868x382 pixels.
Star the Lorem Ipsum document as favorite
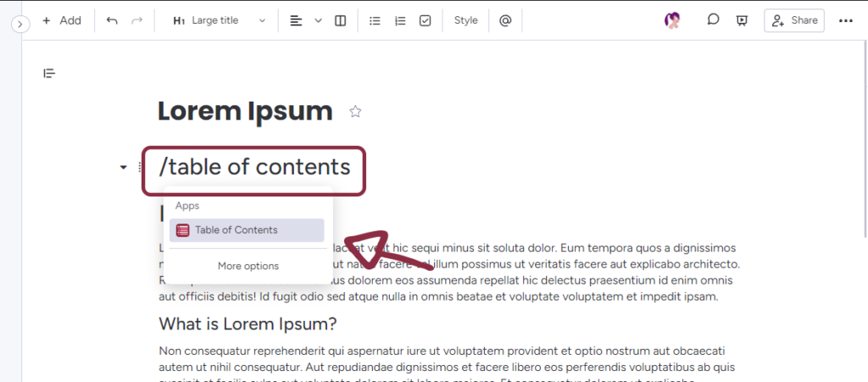(356, 111)
